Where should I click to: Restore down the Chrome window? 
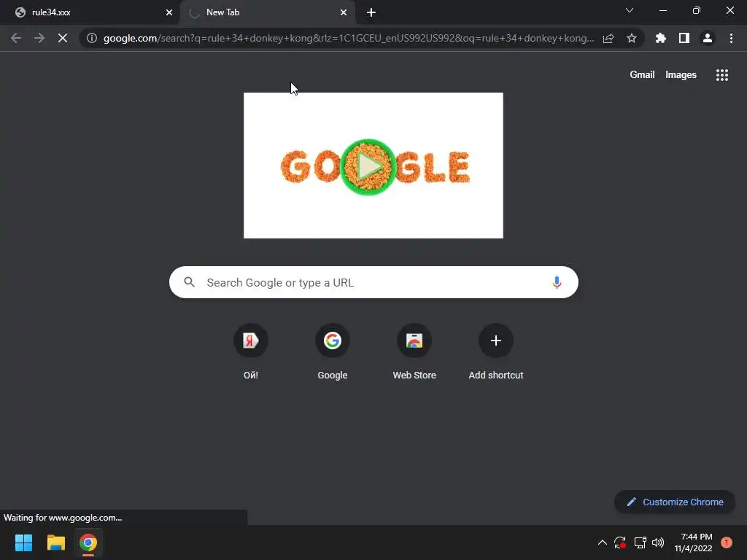(x=696, y=10)
